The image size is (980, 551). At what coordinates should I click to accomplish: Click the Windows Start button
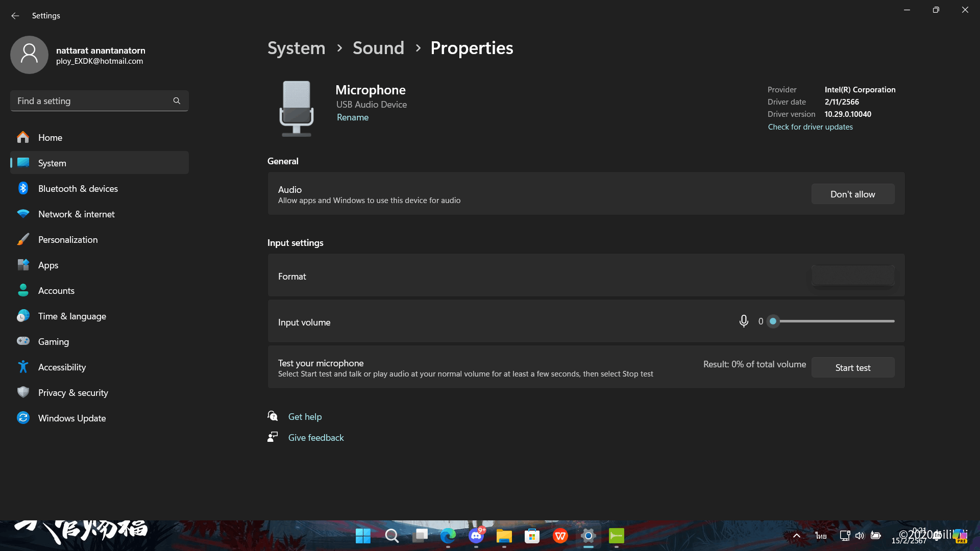coord(363,536)
